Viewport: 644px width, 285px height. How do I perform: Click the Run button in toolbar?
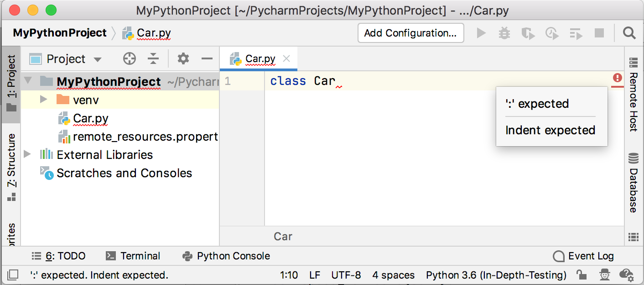coord(481,33)
